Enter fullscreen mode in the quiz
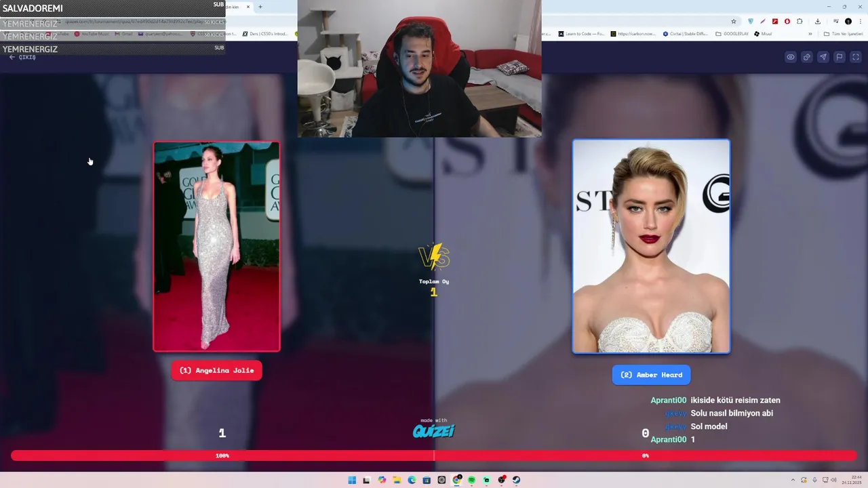This screenshot has width=868, height=488. [x=856, y=57]
